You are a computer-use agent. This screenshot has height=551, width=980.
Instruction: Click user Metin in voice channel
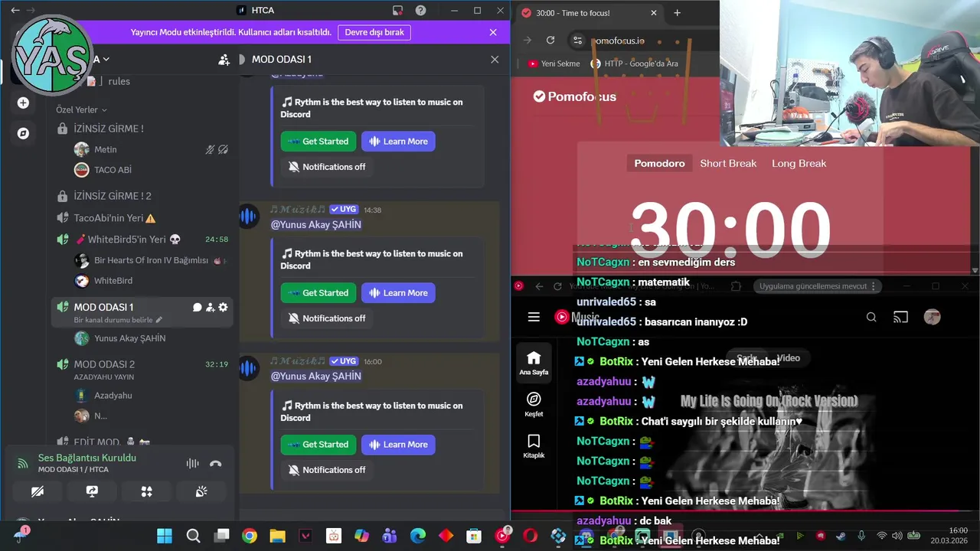pos(106,149)
